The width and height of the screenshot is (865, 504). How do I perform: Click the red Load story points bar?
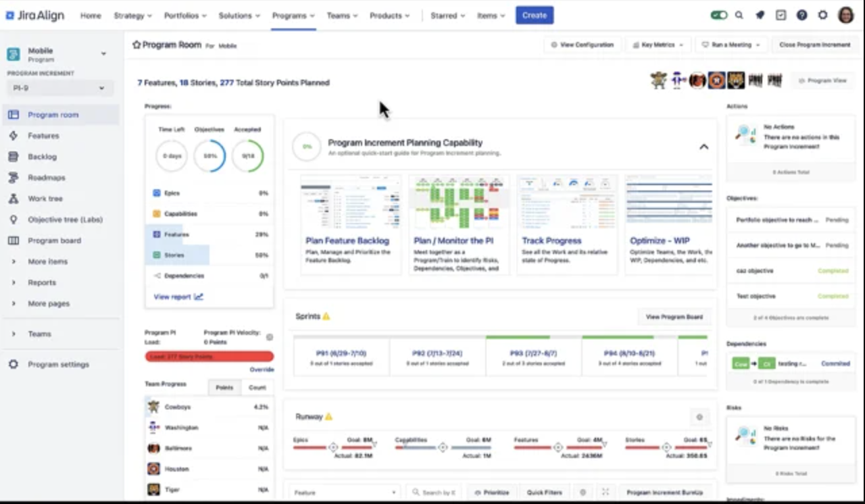209,356
